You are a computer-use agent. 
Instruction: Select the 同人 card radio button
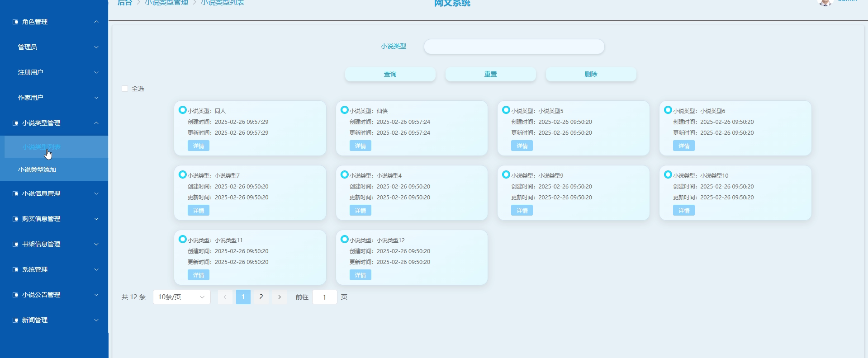[x=183, y=110]
